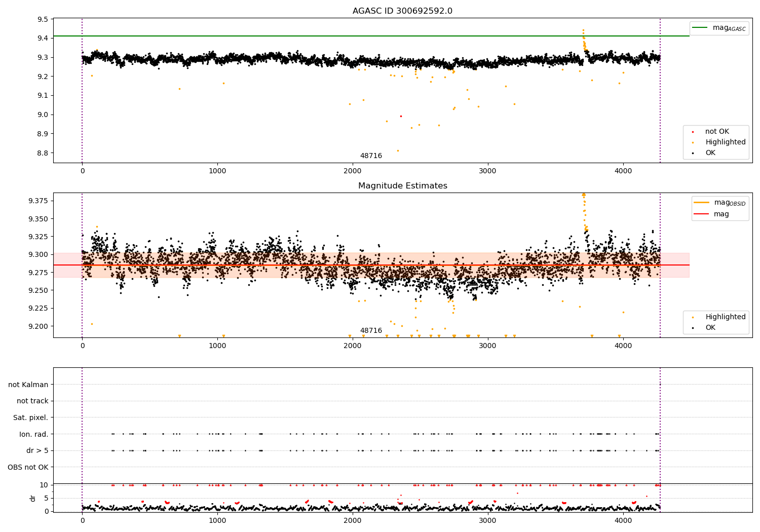The width and height of the screenshot is (760, 532).
Task: Click the red 'not OK' point near 9.0
Action: [401, 116]
